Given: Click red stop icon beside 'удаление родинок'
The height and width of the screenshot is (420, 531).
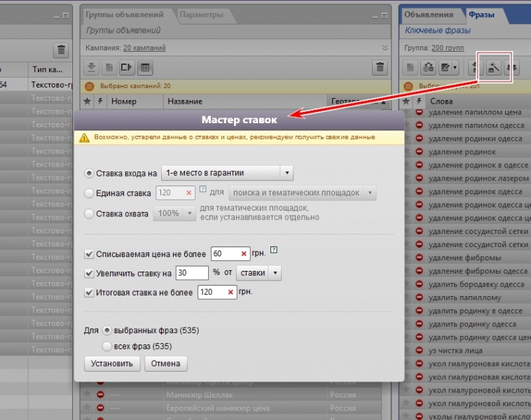Looking at the screenshot, I should click(x=419, y=152).
